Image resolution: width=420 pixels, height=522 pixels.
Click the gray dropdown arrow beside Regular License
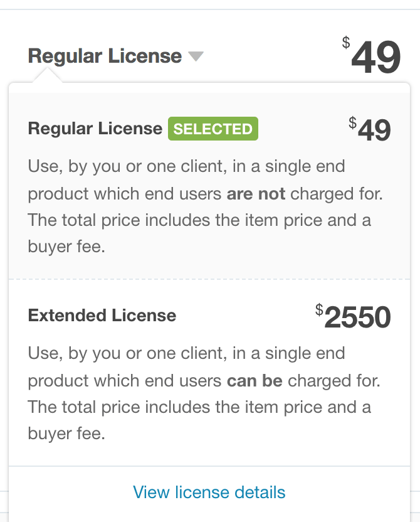[x=196, y=56]
